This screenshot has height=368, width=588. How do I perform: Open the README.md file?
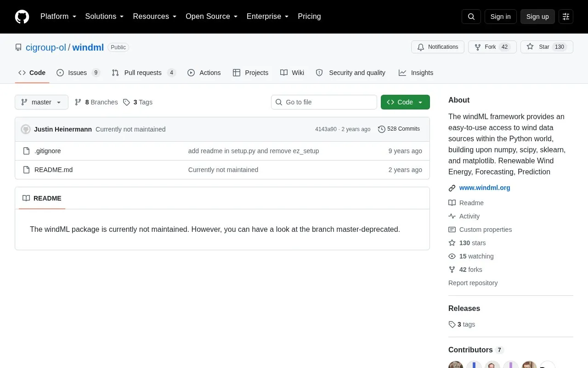(x=53, y=170)
